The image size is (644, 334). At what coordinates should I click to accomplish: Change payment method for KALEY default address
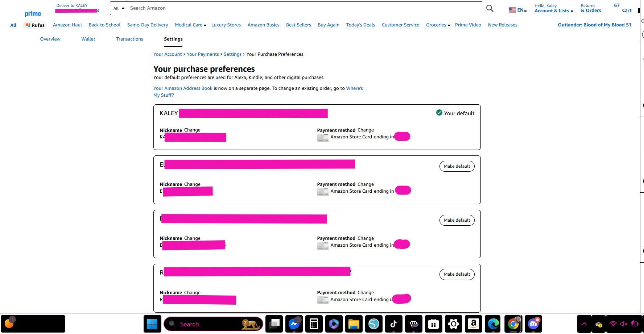pyautogui.click(x=366, y=130)
